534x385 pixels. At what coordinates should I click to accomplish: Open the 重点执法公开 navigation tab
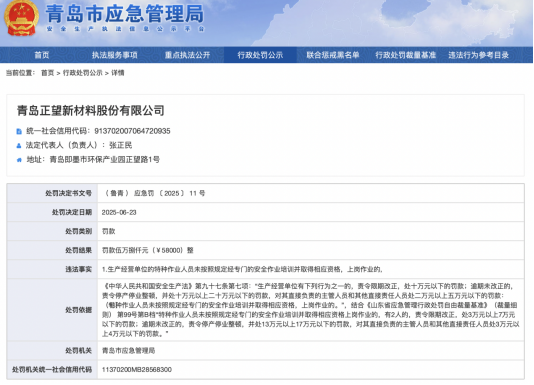187,55
